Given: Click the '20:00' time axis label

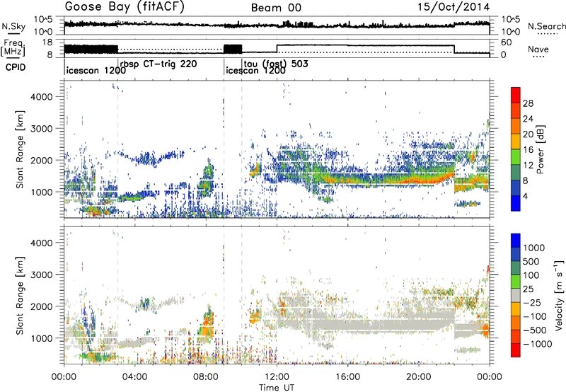Looking at the screenshot, I should point(419,377).
